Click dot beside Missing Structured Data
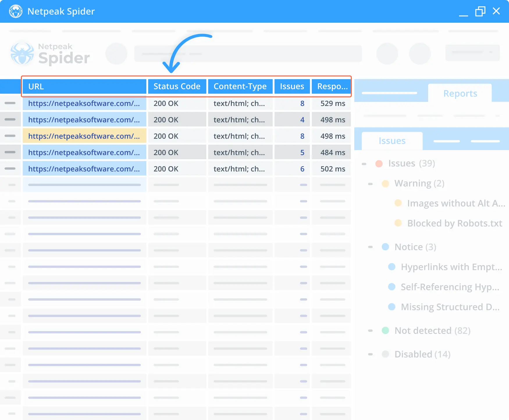 point(392,307)
